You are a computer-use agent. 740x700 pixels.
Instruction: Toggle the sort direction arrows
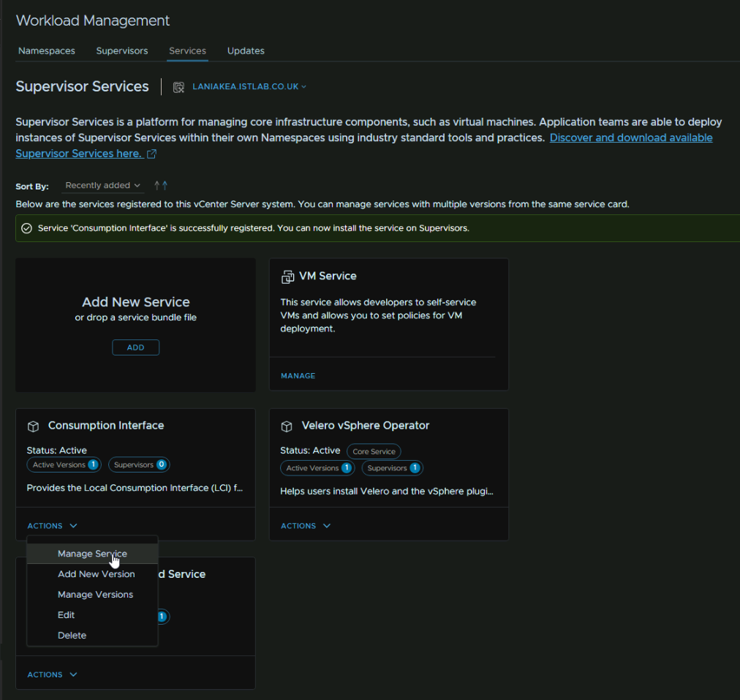pyautogui.click(x=161, y=186)
